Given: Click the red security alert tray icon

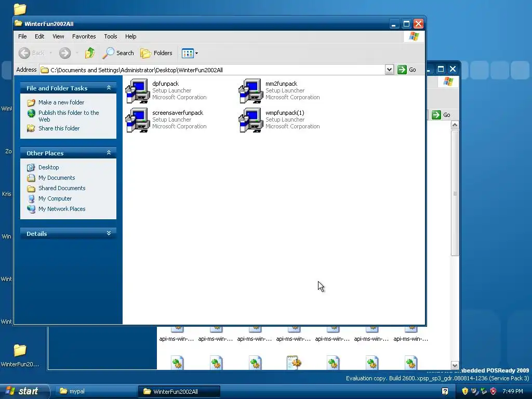Looking at the screenshot, I should [494, 391].
